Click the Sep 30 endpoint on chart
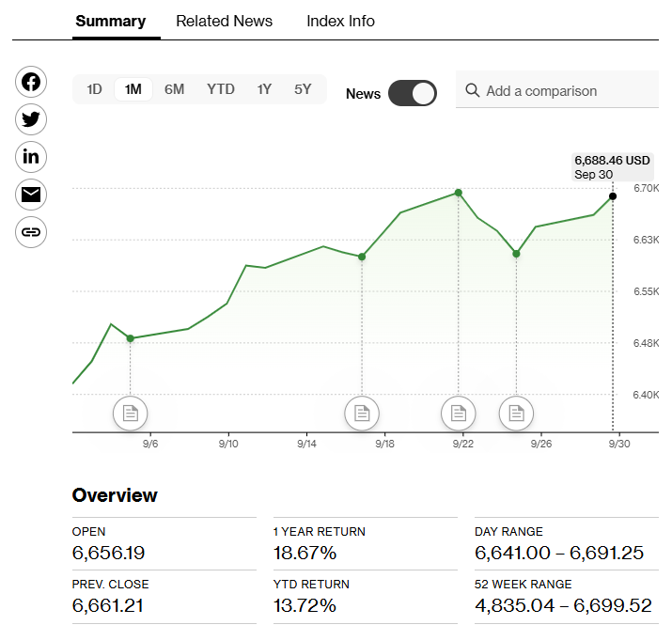 613,196
